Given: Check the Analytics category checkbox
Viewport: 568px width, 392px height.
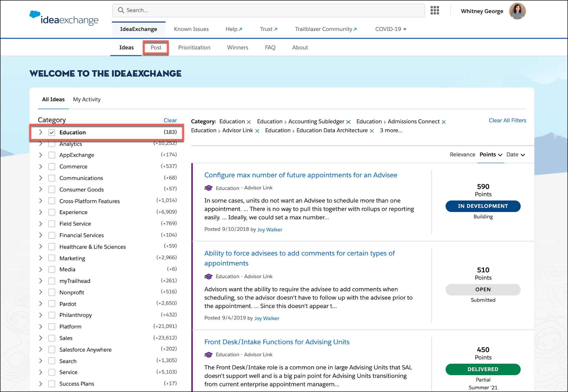Looking at the screenshot, I should point(52,144).
